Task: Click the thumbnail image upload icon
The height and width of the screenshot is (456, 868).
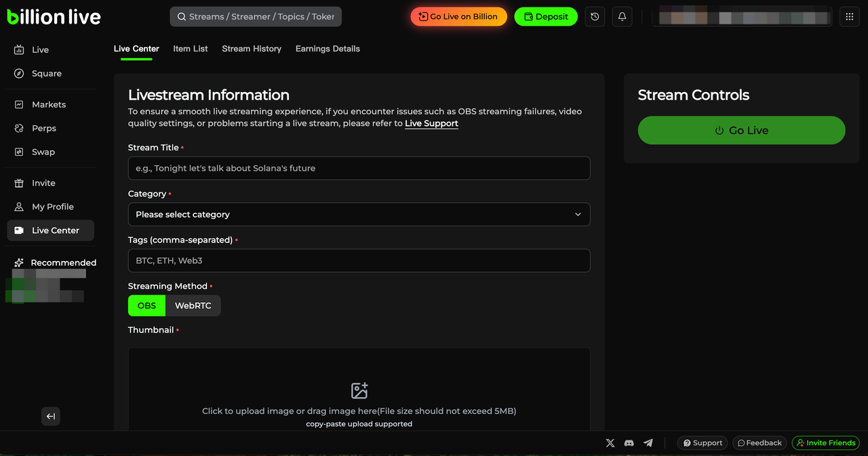Action: (x=359, y=390)
